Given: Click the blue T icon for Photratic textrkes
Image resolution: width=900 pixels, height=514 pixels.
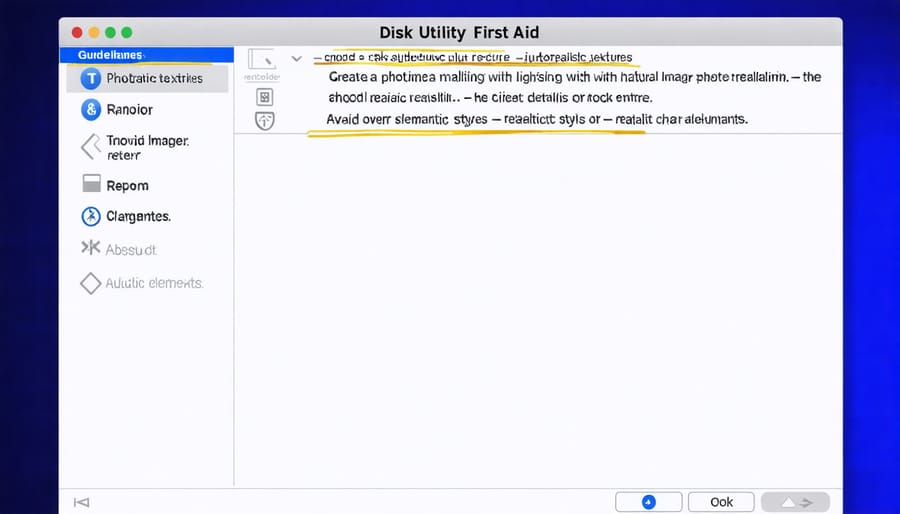Looking at the screenshot, I should pos(91,79).
